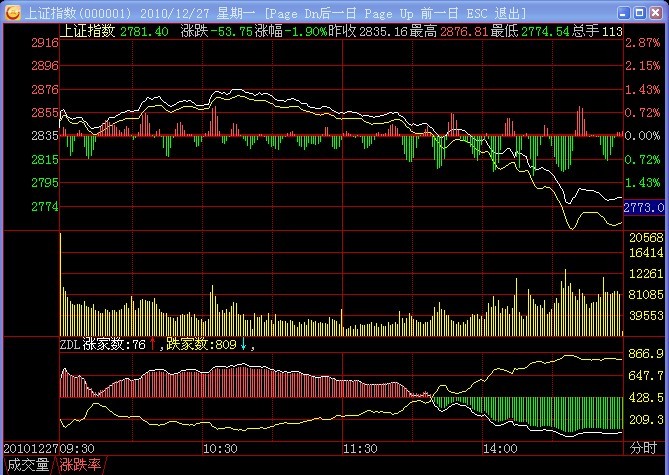Click the window title 上证指数(000001)

[79, 13]
